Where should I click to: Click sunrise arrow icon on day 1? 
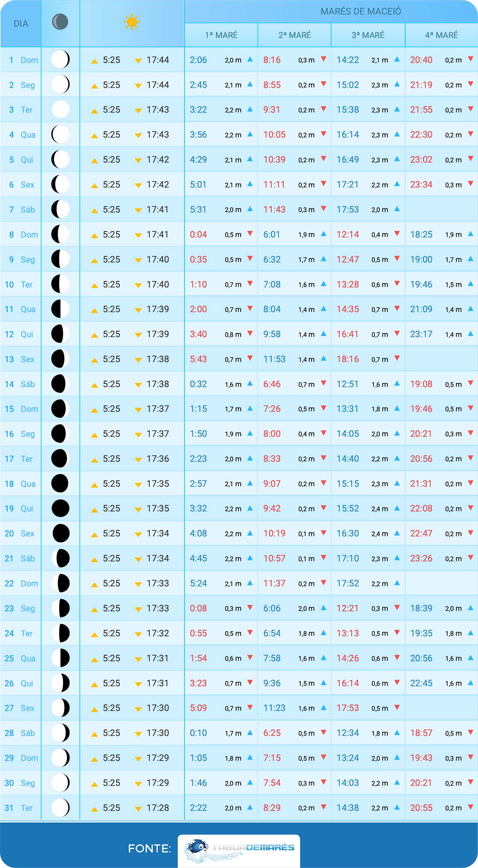point(94,61)
